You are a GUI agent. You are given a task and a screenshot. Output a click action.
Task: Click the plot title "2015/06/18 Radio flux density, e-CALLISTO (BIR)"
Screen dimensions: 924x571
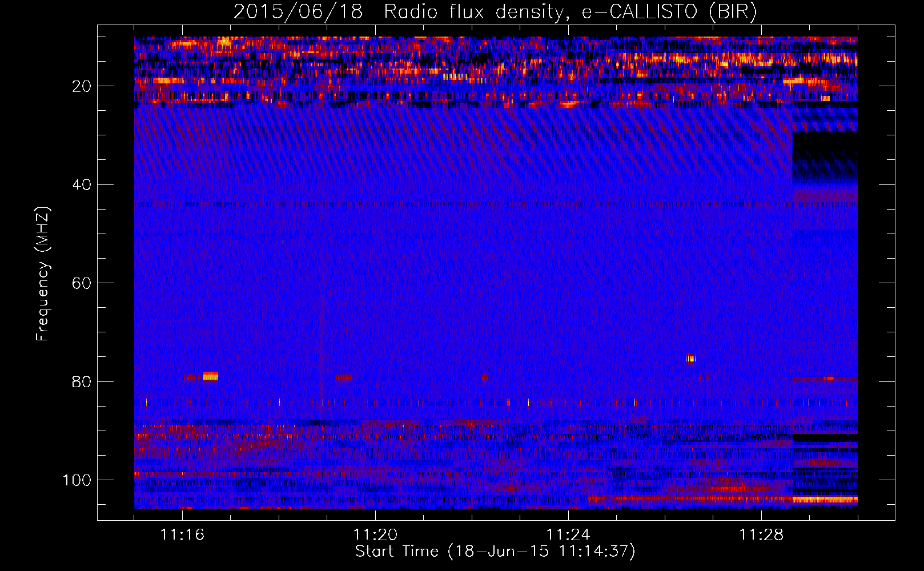pos(495,11)
